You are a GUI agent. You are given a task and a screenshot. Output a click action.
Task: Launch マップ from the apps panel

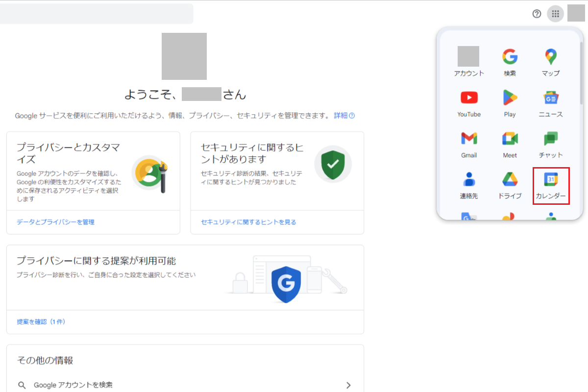551,61
